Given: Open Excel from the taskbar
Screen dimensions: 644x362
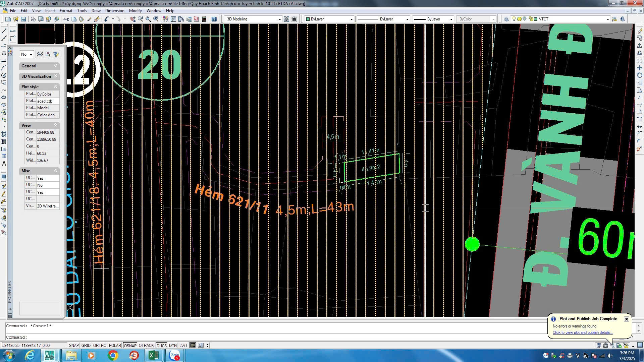Looking at the screenshot, I should pyautogui.click(x=153, y=355).
